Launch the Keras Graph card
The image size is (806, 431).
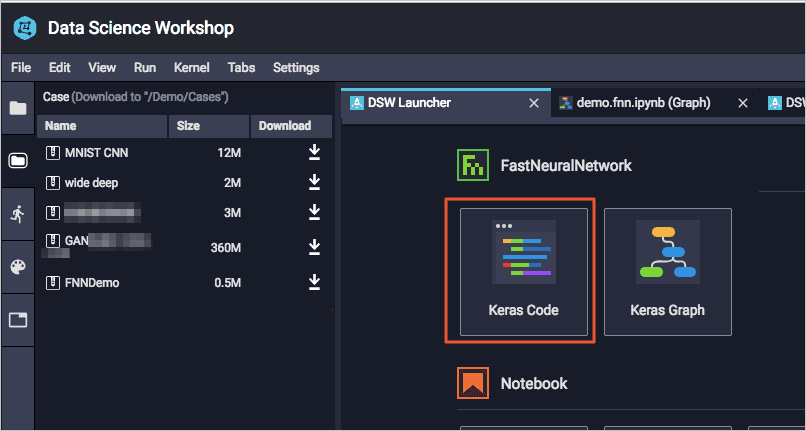668,272
